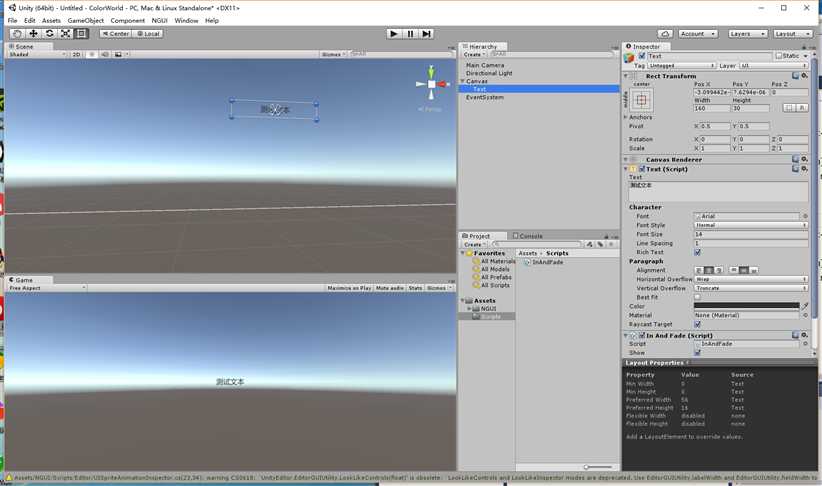Click the Local handle toggle button
Image resolution: width=822 pixels, height=486 pixels.
148,34
